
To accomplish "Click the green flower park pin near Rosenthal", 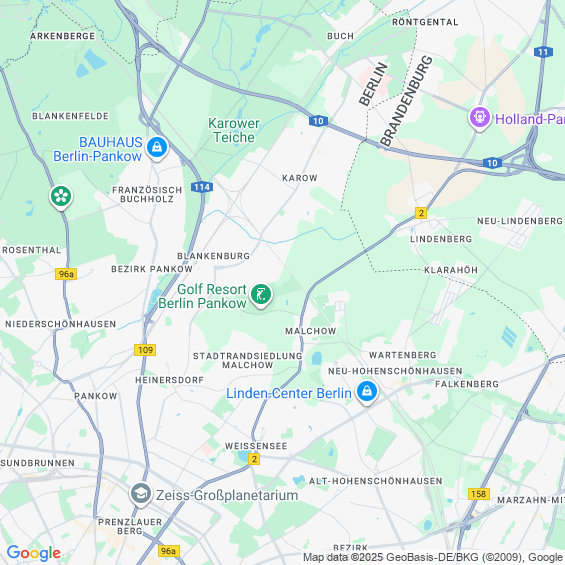I will pos(61,197).
